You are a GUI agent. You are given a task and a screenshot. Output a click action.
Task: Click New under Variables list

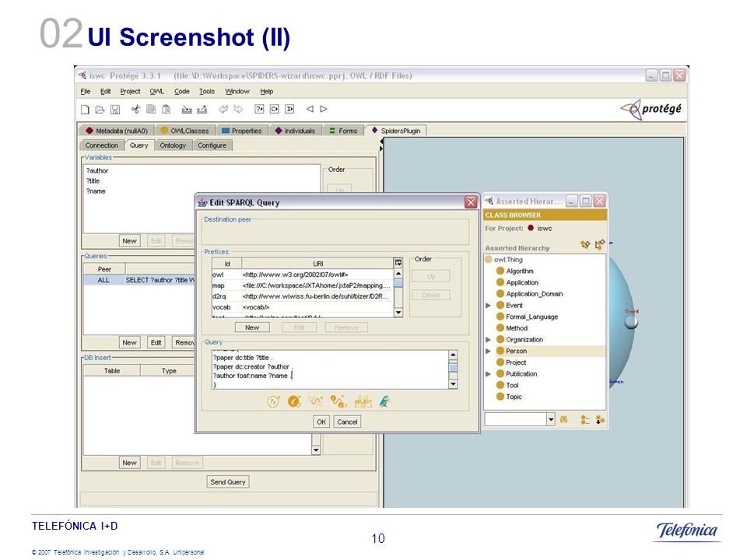tap(129, 241)
